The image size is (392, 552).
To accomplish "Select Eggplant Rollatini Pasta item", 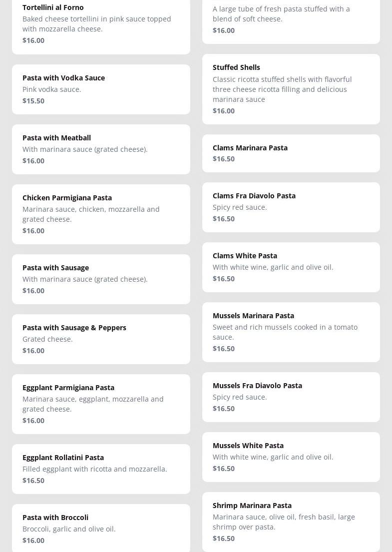I will point(101,469).
